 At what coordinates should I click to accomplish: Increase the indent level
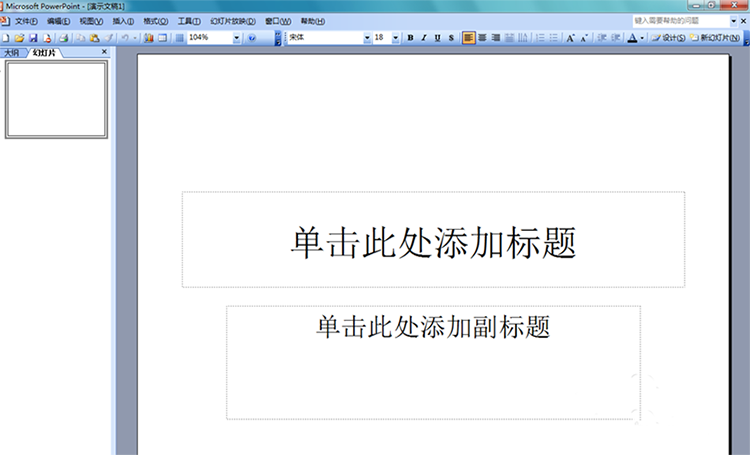point(616,38)
